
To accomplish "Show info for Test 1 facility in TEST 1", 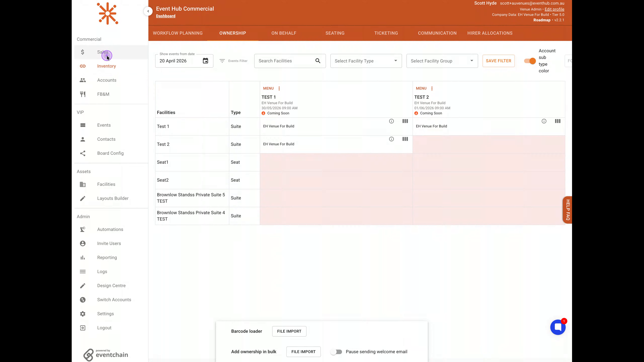I will [x=391, y=121].
